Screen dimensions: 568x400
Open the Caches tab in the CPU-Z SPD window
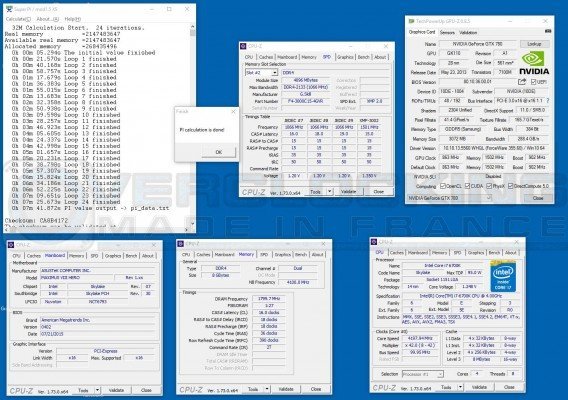tap(266, 57)
